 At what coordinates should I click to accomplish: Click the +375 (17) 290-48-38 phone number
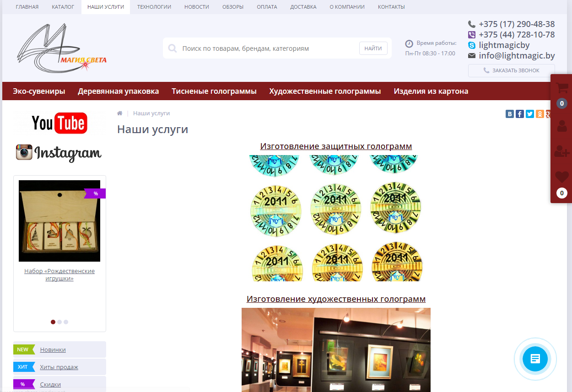coord(517,24)
